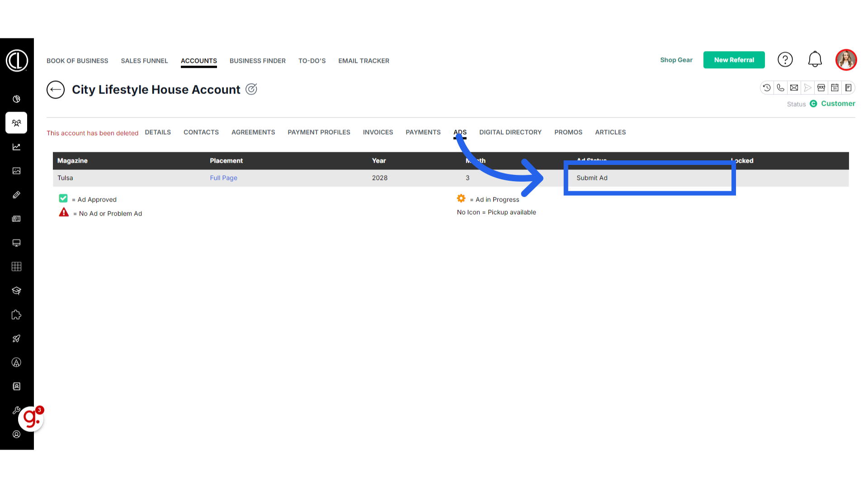Screen dimensions: 868x488
Task: Switch to the Articles sub-tab
Action: [610, 132]
